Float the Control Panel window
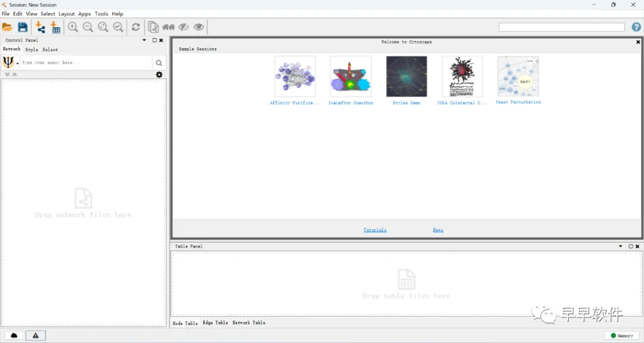644x343 pixels. (154, 40)
